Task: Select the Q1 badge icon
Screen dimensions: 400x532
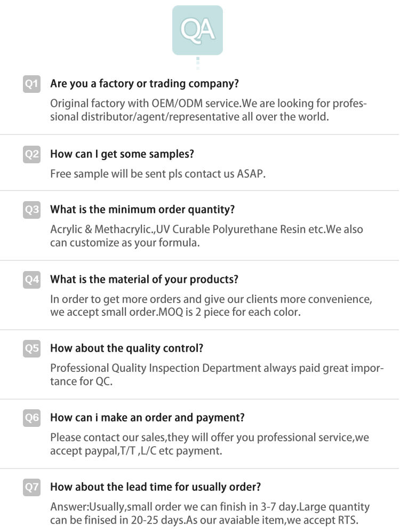Action: tap(31, 84)
